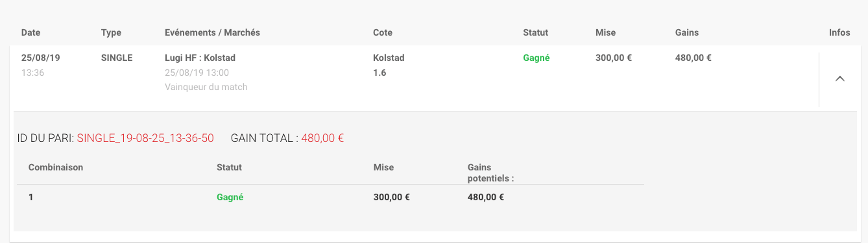Viewport: 868px width, 243px height.
Task: Click the Vainqueur du match market label
Action: [206, 87]
